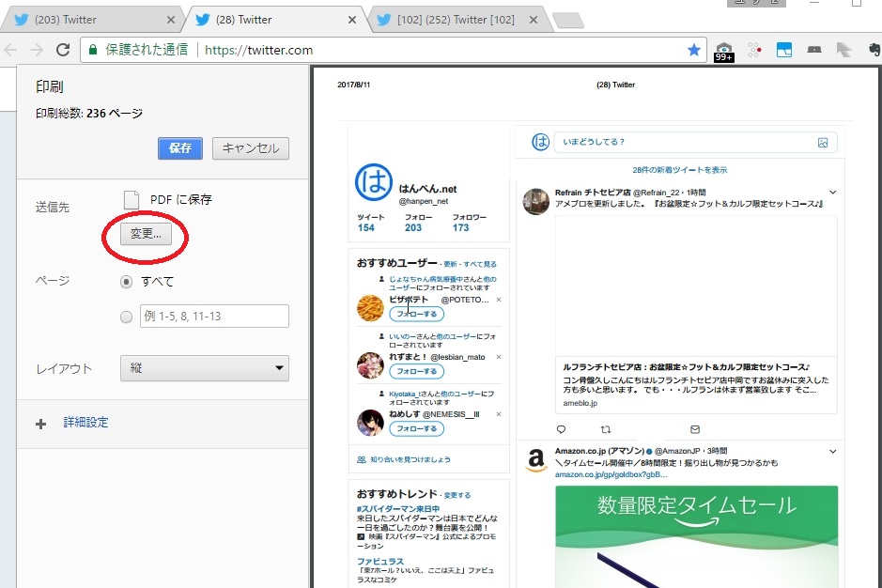Dismiss ピザポテト suggestion with its x

pyautogui.click(x=499, y=300)
